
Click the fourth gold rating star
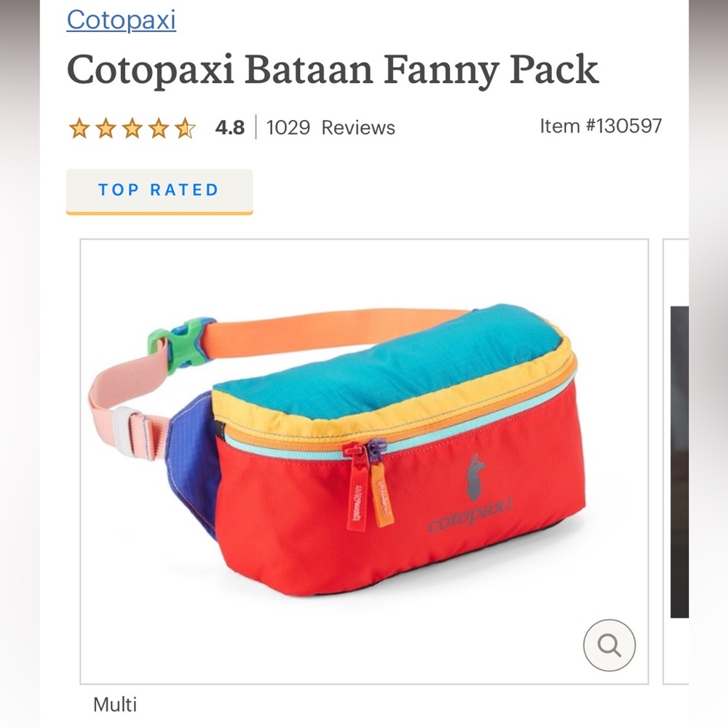(159, 127)
